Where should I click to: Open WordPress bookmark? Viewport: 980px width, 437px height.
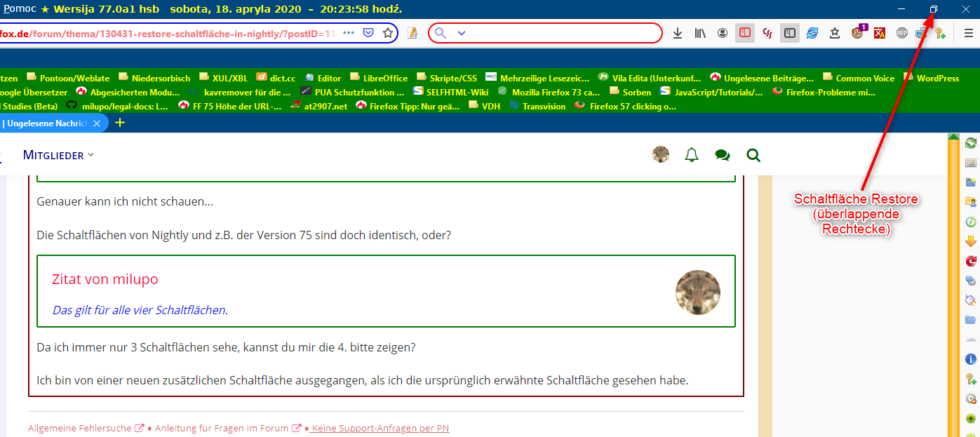[932, 78]
